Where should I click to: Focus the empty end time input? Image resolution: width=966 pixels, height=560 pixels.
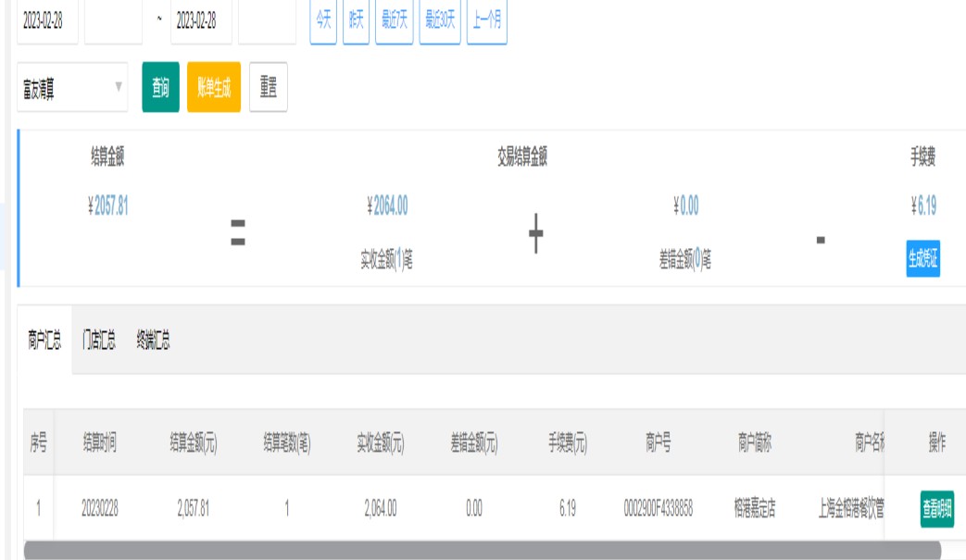point(267,21)
